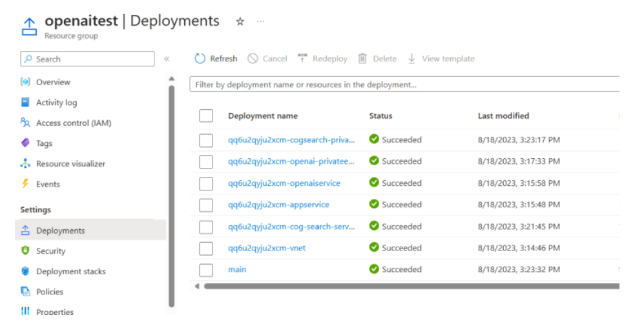The width and height of the screenshot is (644, 326).
Task: Open Activity log in the sidebar
Action: (x=56, y=103)
